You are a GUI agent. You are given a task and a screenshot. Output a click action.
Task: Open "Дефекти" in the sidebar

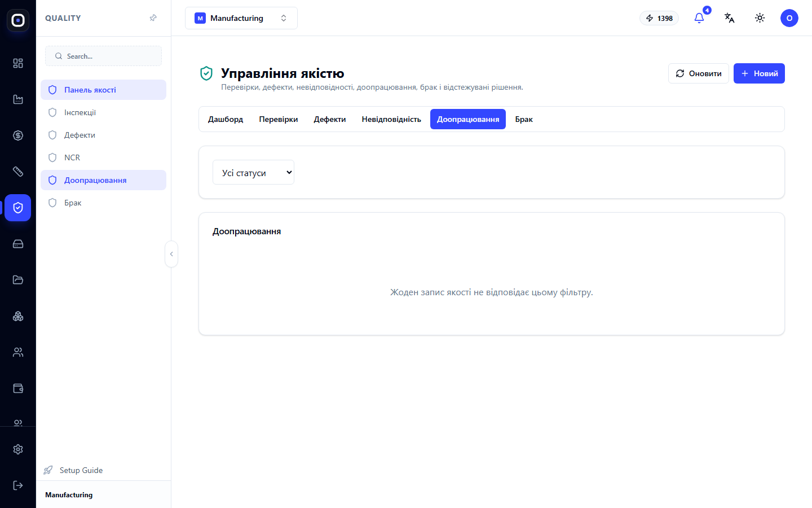pyautogui.click(x=103, y=135)
